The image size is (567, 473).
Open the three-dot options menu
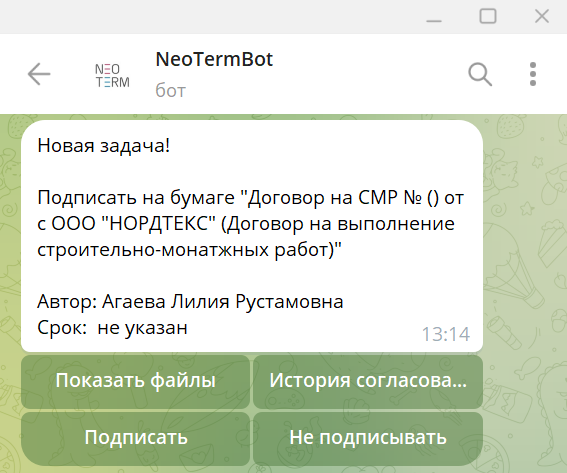[x=533, y=74]
